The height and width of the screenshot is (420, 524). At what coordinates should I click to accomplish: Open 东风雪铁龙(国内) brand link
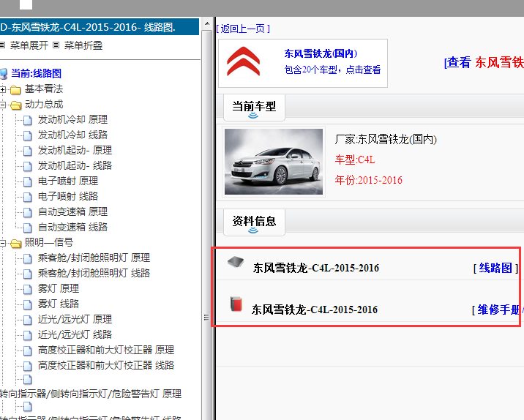point(321,53)
